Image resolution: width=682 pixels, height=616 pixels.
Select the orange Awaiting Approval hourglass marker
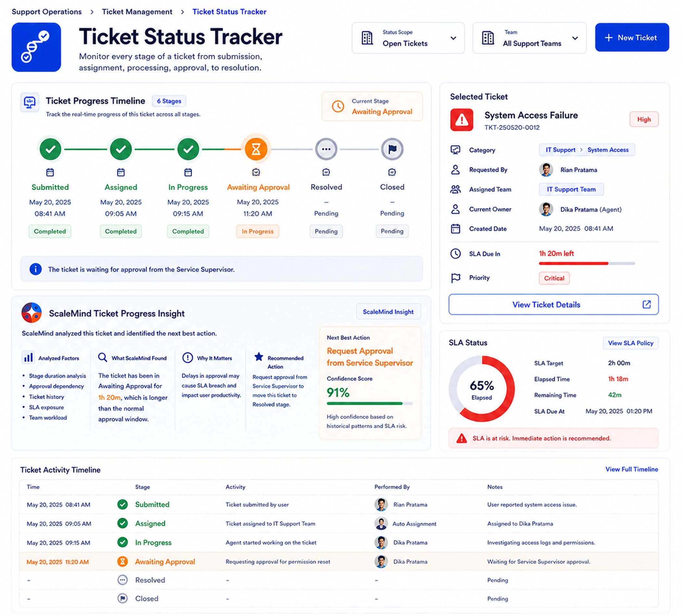pos(256,149)
